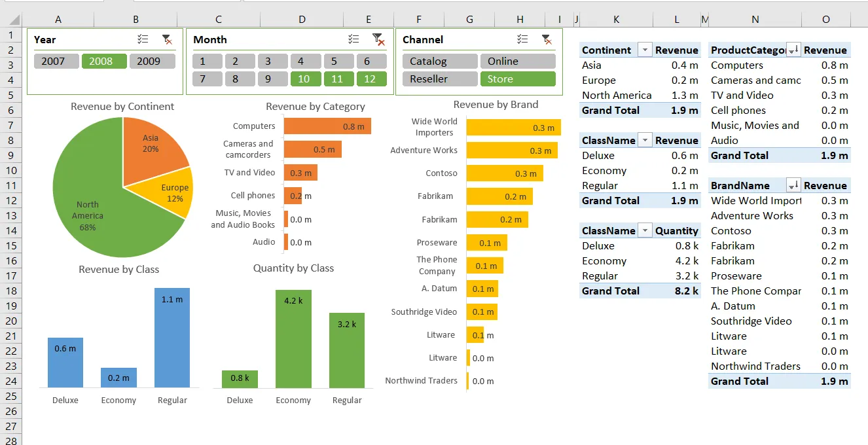868x445 pixels.
Task: Open BrandName pivot filter dropdown
Action: point(793,186)
